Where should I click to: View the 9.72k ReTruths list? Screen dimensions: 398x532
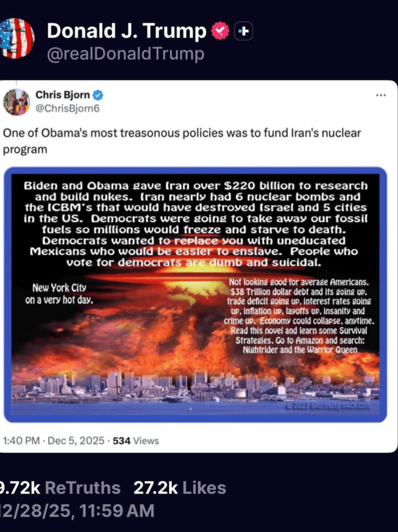click(60, 488)
